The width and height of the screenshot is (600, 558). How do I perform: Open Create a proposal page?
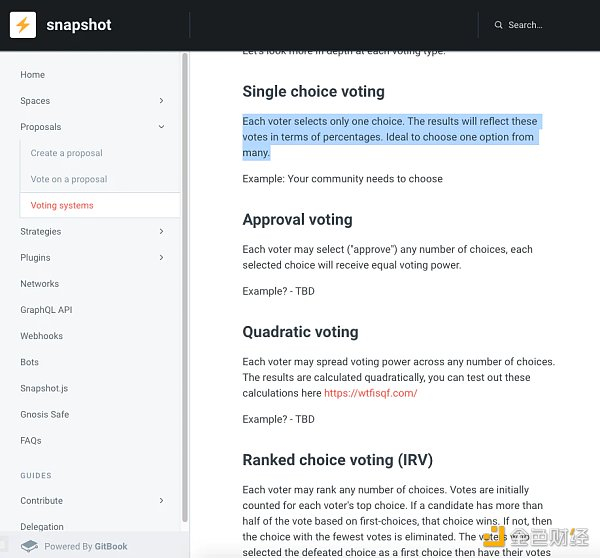[66, 153]
